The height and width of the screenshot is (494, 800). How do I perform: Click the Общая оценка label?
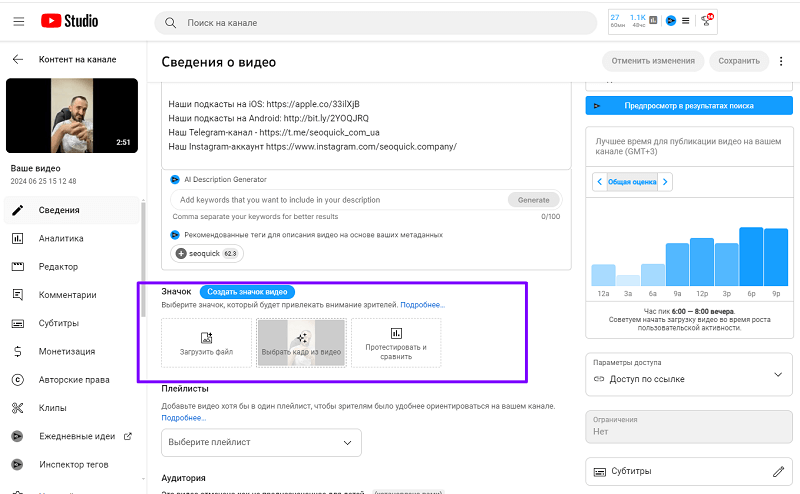click(x=632, y=182)
